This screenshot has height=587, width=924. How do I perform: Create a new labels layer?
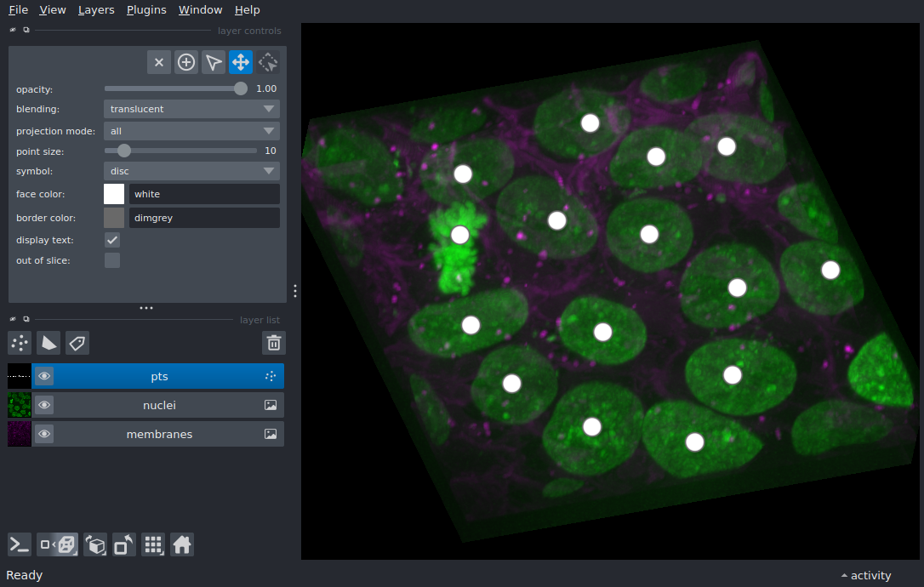point(77,343)
